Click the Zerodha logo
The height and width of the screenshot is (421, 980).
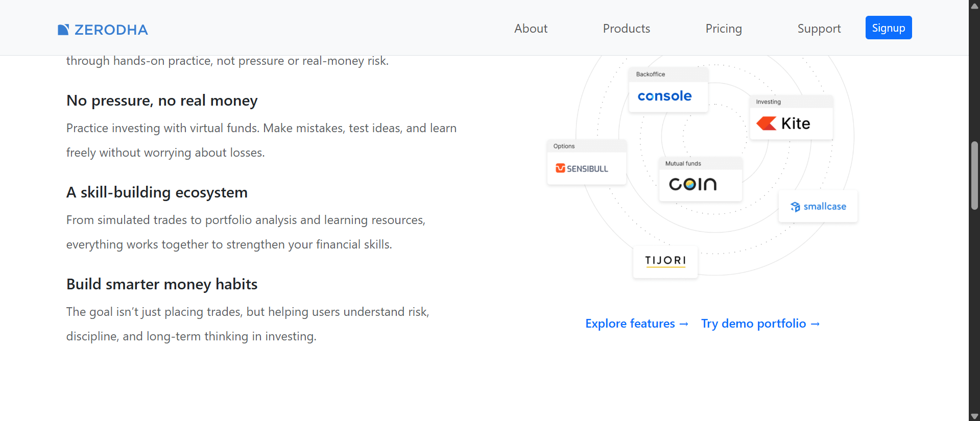click(x=102, y=30)
